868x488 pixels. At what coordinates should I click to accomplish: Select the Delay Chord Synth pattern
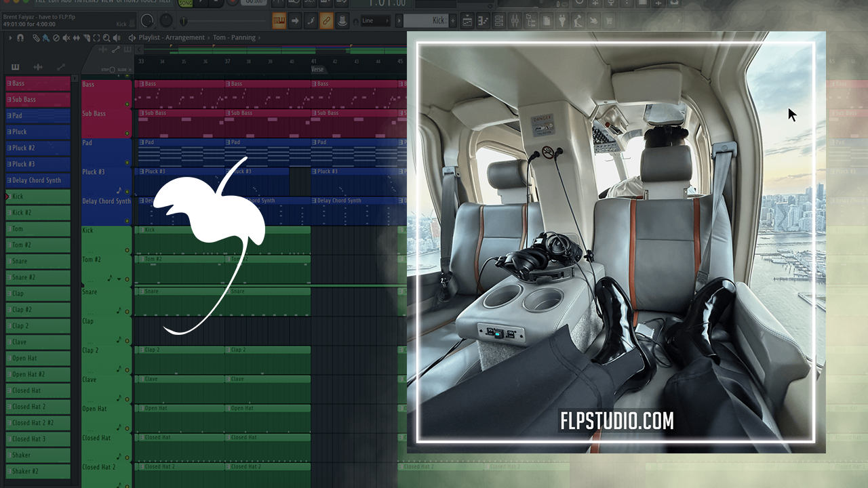(x=37, y=180)
